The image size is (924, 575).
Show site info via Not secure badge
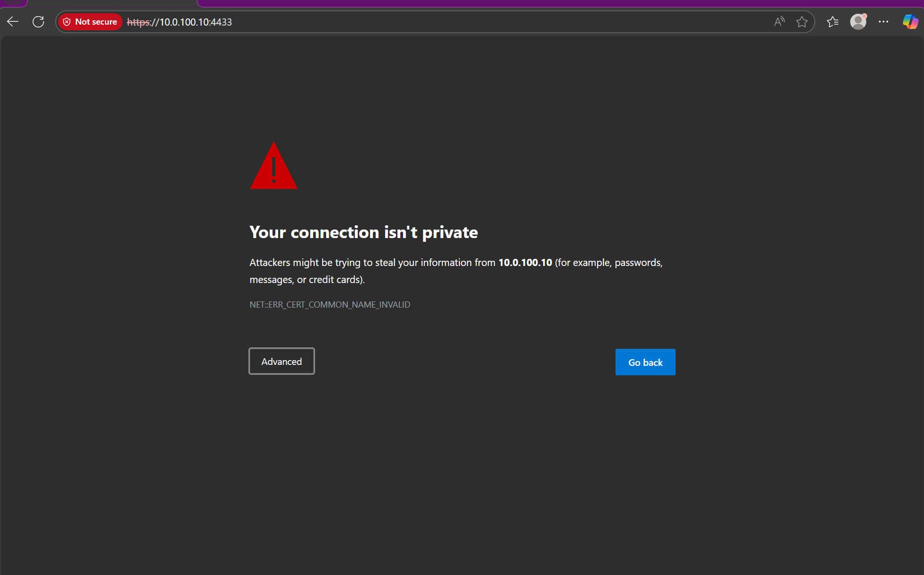(96, 22)
